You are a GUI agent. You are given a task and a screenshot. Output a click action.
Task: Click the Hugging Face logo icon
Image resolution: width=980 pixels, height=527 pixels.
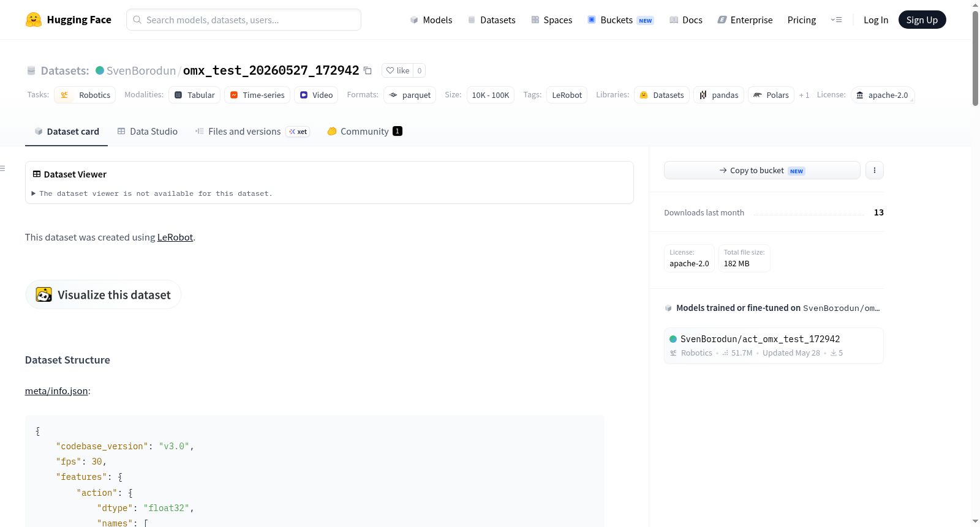(33, 20)
